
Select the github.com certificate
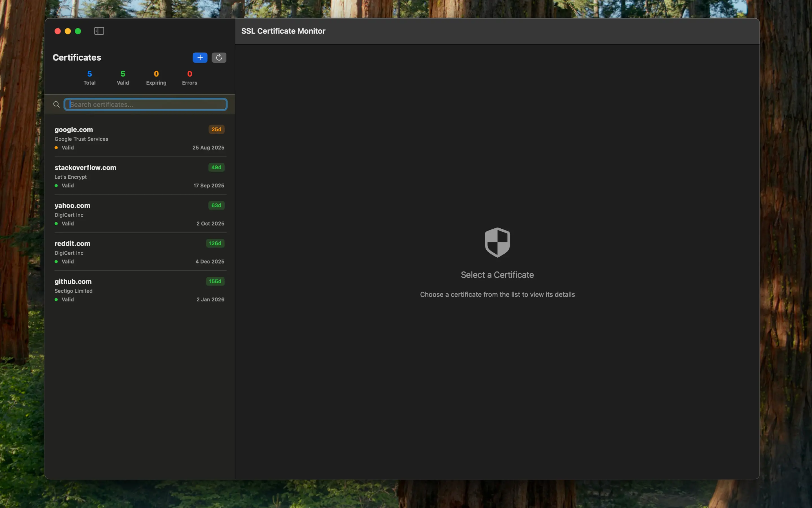click(140, 290)
